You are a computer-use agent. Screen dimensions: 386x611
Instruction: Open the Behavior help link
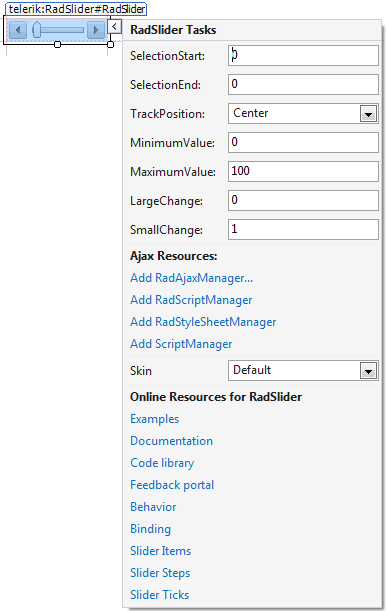[x=153, y=507]
